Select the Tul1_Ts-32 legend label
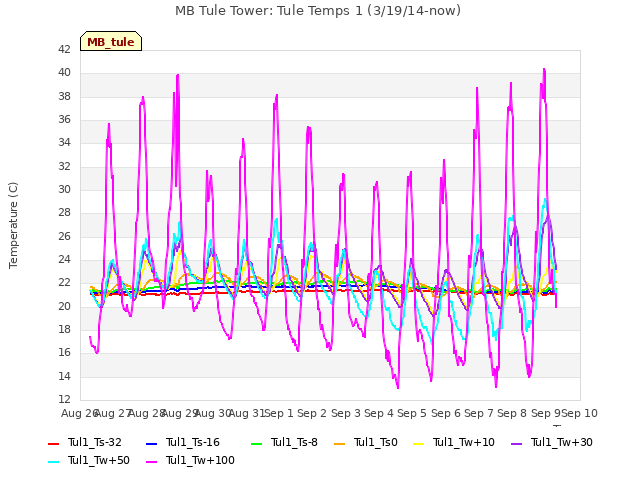The height and width of the screenshot is (480, 640). 95,442
